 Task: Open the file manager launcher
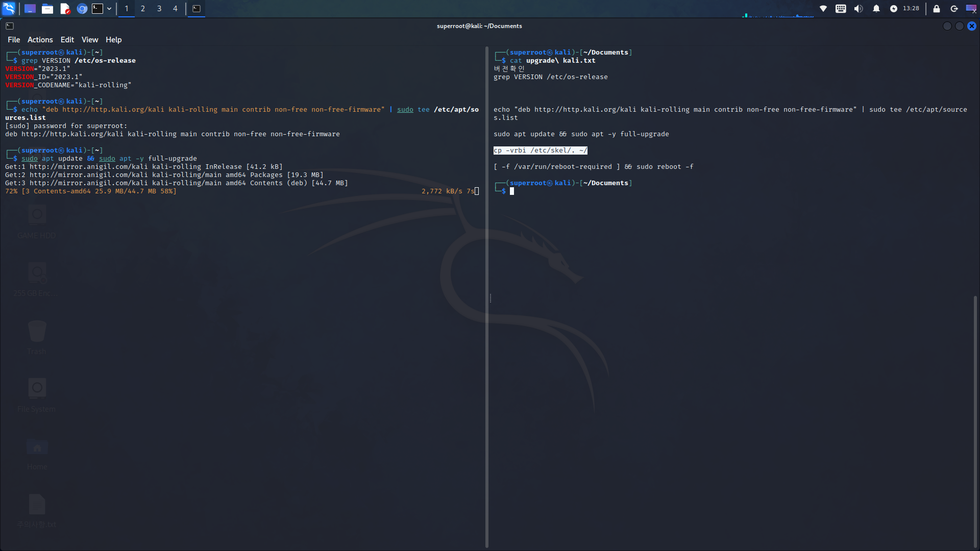coord(47,9)
